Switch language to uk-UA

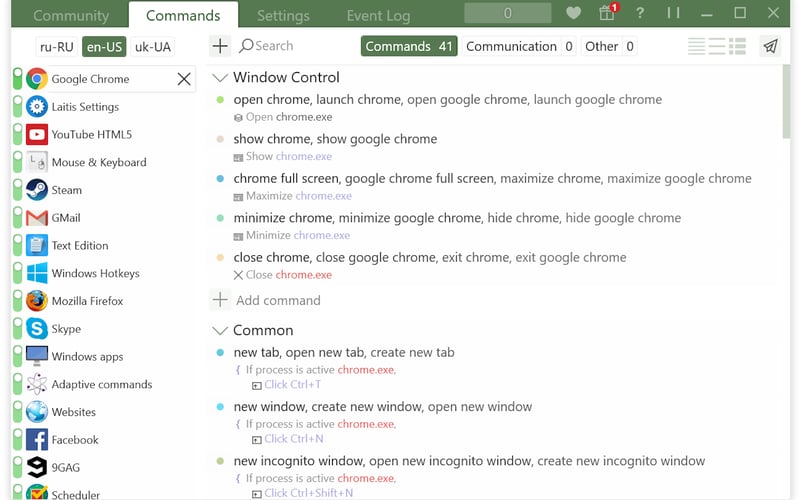click(153, 47)
